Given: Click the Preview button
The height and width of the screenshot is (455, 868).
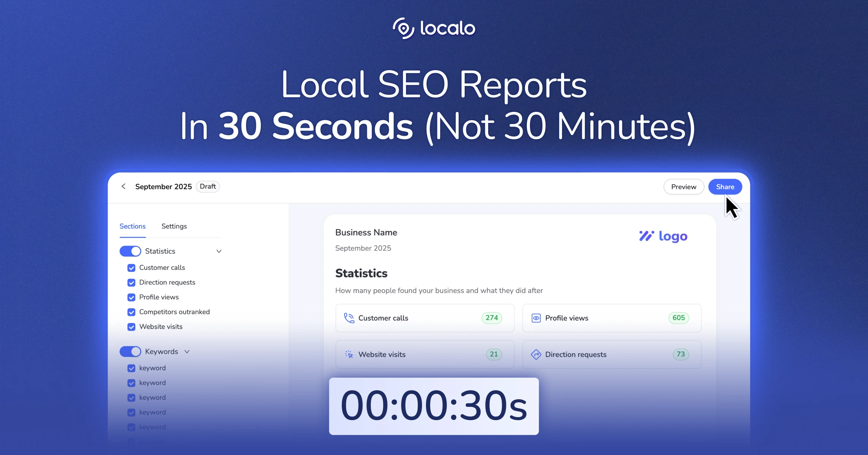Looking at the screenshot, I should (683, 187).
